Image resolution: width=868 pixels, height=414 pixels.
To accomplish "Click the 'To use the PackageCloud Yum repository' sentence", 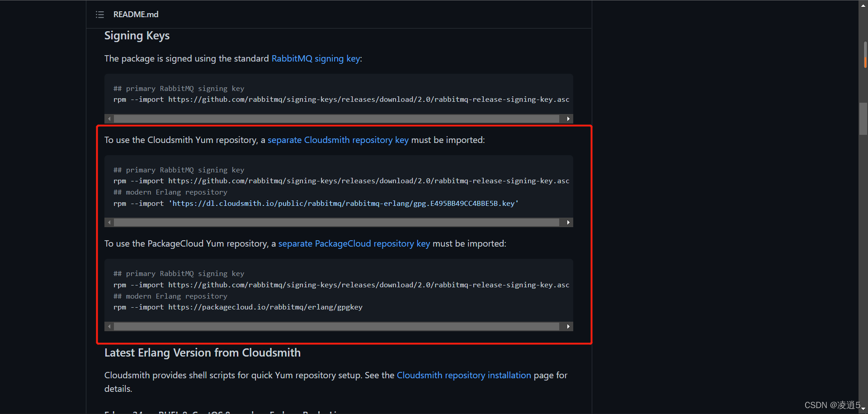I will click(305, 243).
